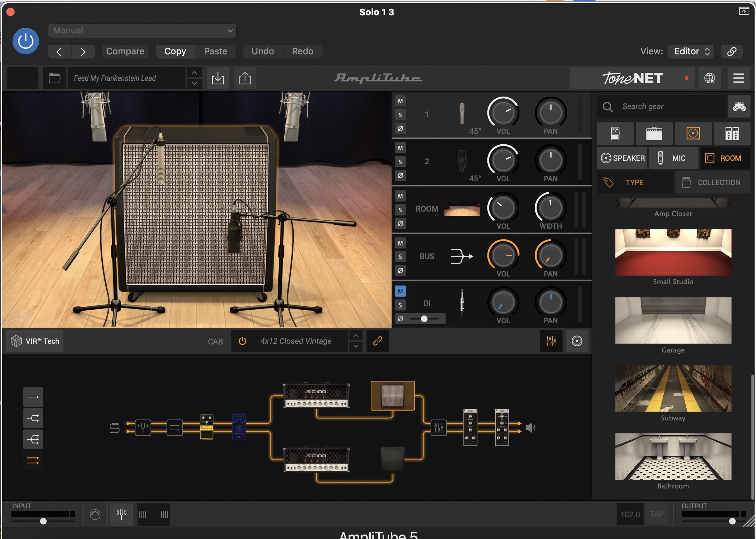Open the Manual preset dropdown
Image resolution: width=756 pixels, height=539 pixels.
[142, 31]
